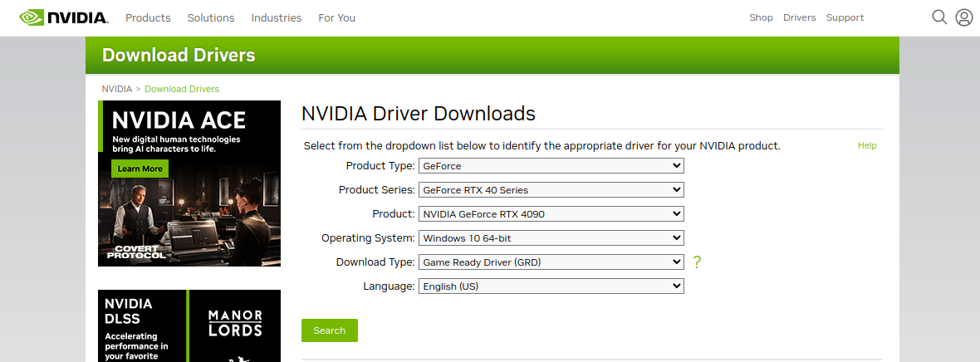Click the Operating System label text
This screenshot has width=980, height=362.
click(x=368, y=238)
